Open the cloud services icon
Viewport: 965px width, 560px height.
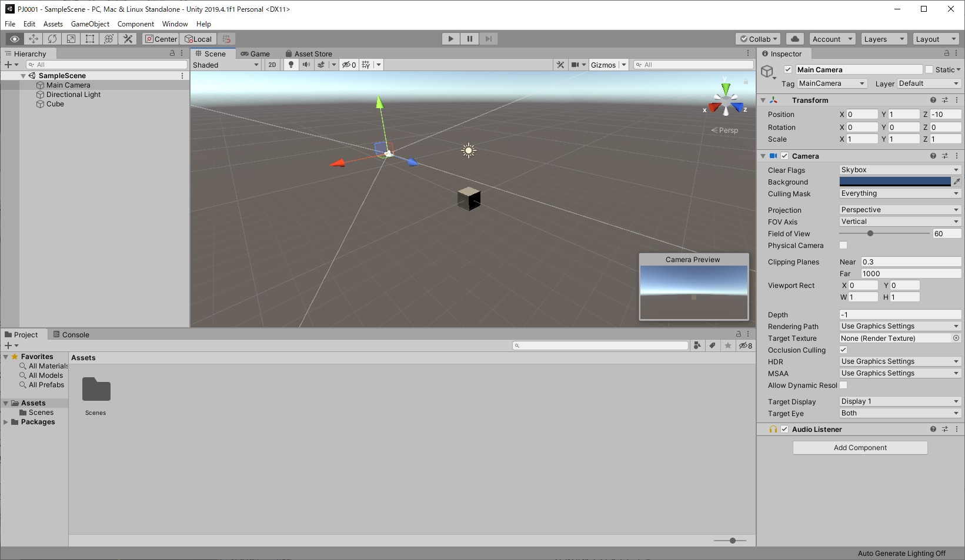pyautogui.click(x=795, y=39)
